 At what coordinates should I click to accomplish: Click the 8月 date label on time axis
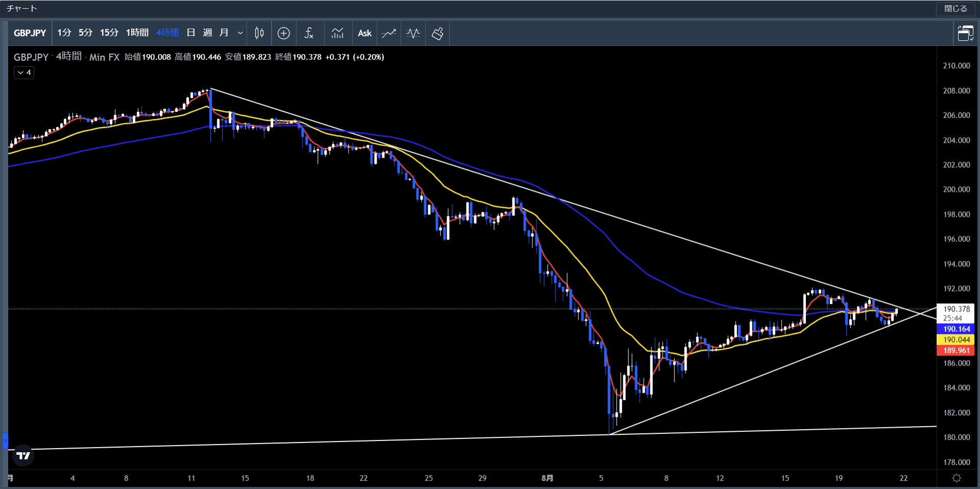(547, 478)
